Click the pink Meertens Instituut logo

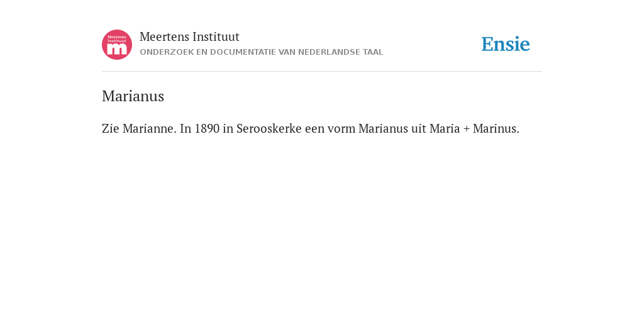(x=117, y=45)
